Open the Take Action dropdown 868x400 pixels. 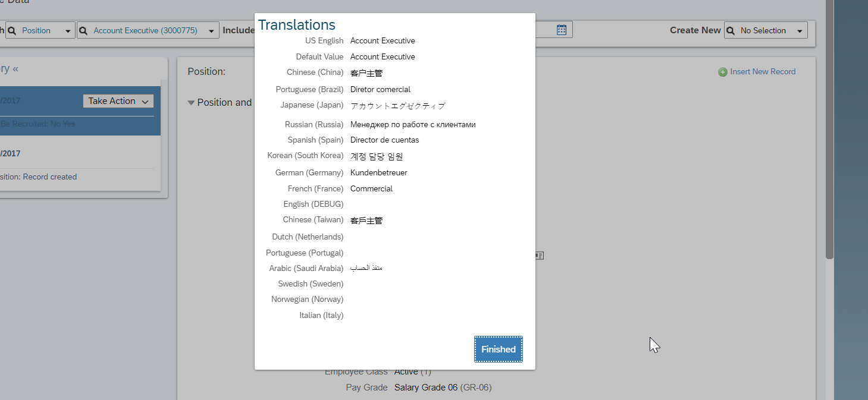[x=118, y=101]
